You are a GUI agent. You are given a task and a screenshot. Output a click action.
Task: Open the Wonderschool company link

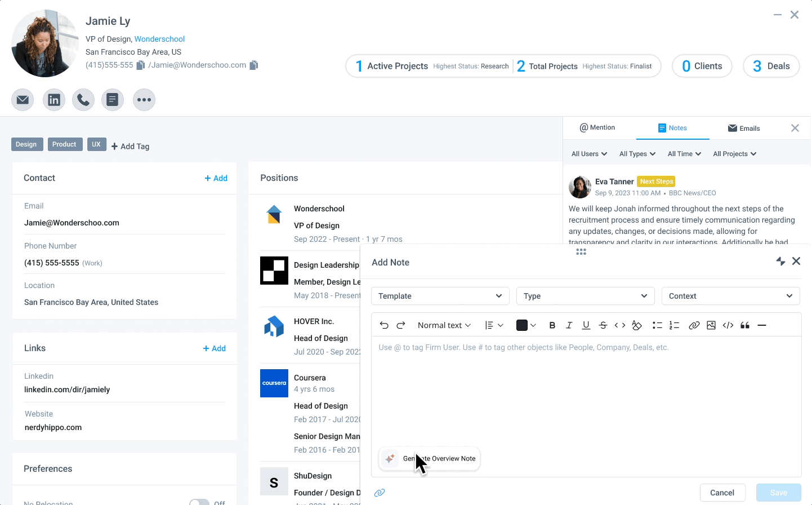159,39
